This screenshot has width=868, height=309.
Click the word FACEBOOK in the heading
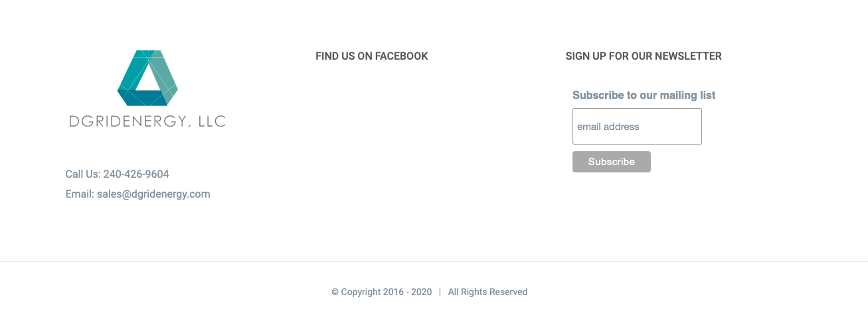[x=402, y=56]
